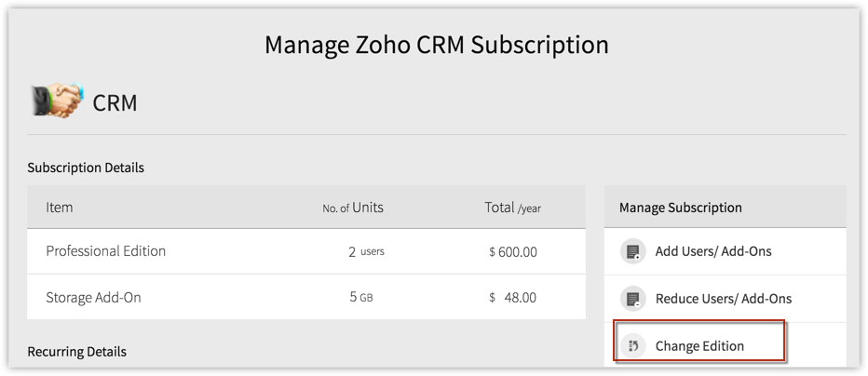Click the $ 600.00 total amount

(512, 251)
